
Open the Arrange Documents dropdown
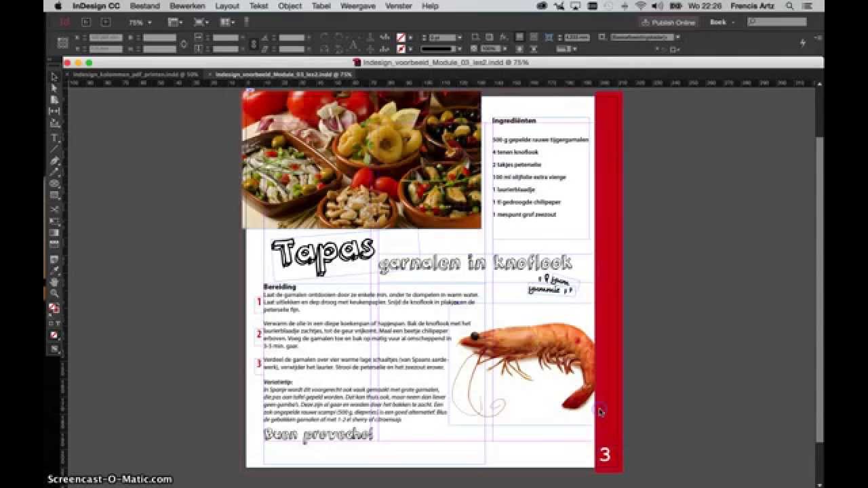coord(227,22)
